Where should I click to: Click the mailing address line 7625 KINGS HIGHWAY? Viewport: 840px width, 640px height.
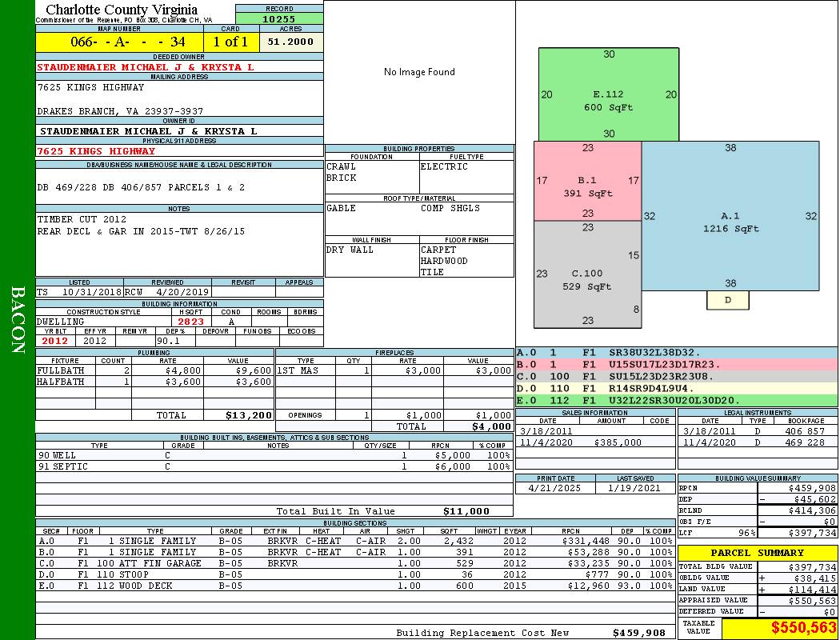90,86
